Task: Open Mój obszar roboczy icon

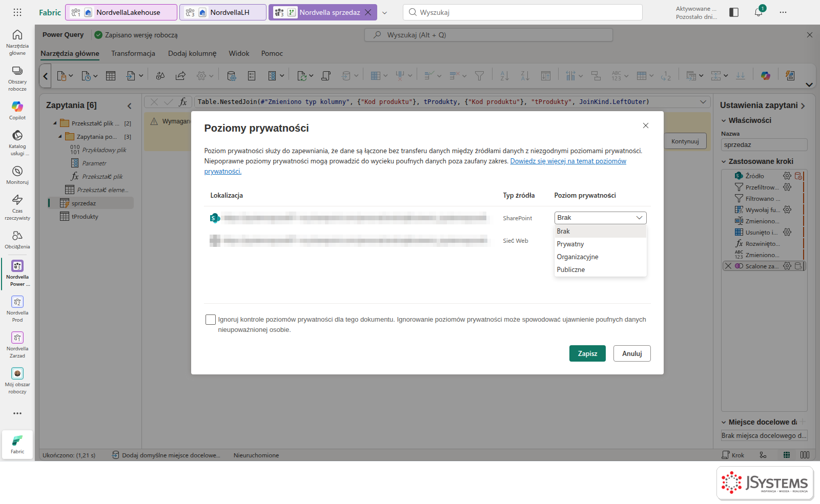Action: pos(17,380)
